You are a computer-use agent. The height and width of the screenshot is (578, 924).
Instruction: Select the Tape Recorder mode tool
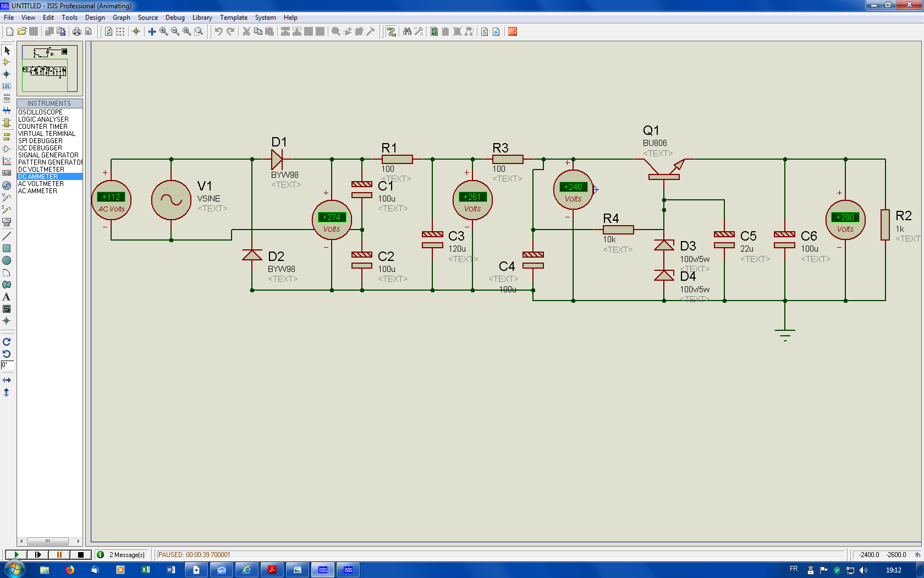tap(7, 173)
